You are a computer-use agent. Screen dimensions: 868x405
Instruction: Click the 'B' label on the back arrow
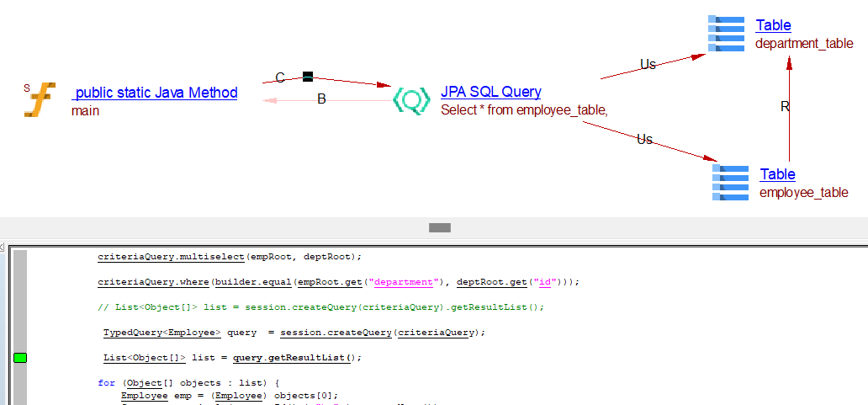point(321,99)
